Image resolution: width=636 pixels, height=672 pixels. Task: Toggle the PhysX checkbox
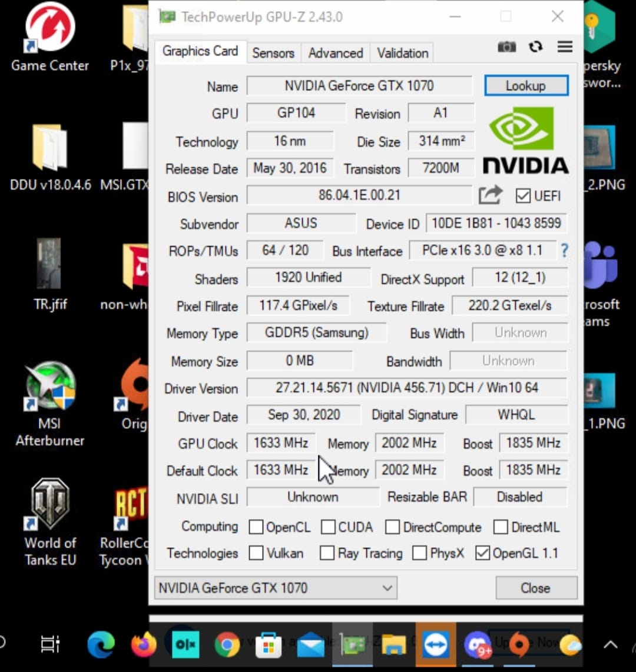point(419,553)
